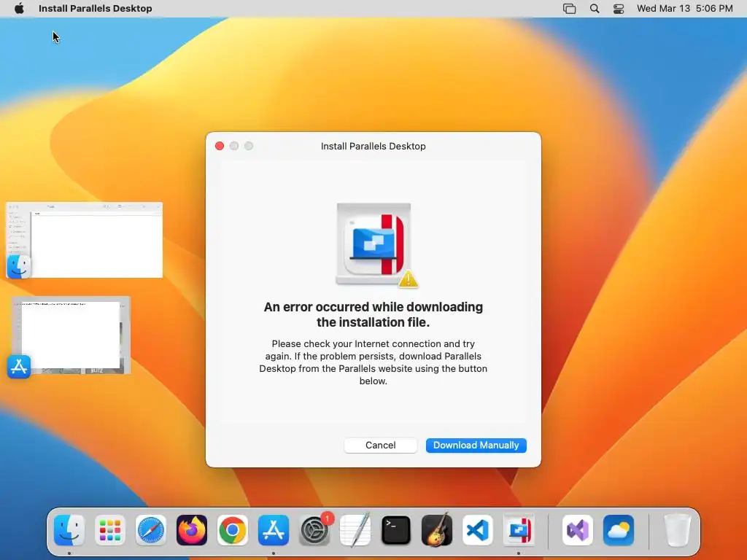Screen dimensions: 747x560
Task: Launch Google Chrome from the Dock
Action: 233,530
